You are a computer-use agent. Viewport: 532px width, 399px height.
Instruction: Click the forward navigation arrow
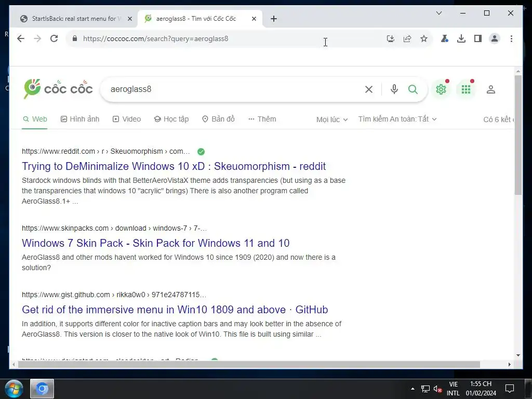[x=37, y=38]
